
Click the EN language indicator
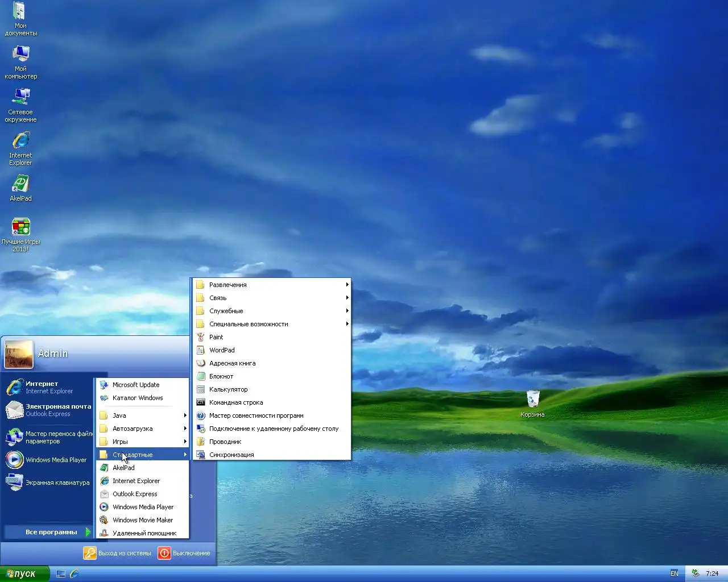[675, 573]
